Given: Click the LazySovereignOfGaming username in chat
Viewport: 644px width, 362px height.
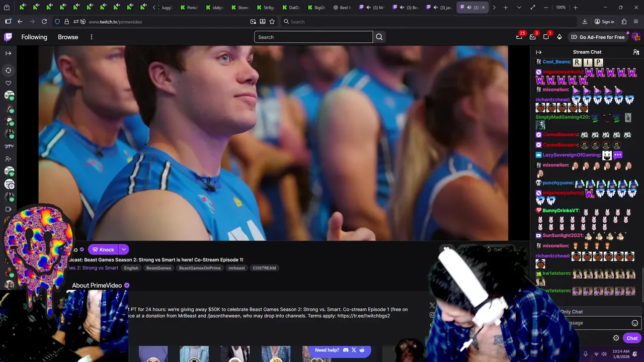Looking at the screenshot, I should (572, 155).
